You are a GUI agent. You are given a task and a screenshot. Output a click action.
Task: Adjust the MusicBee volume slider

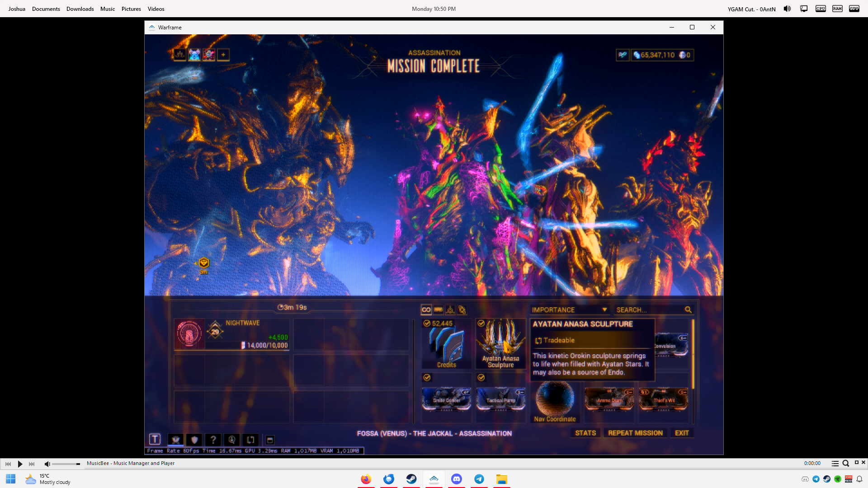coord(66,464)
